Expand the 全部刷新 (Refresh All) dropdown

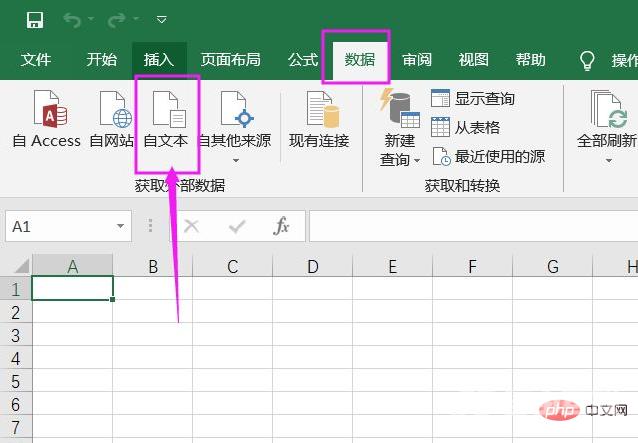[607, 160]
